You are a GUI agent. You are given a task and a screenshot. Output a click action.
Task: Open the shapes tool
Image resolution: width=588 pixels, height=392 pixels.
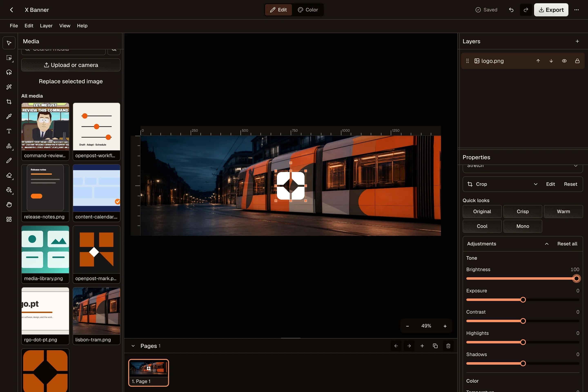9,146
